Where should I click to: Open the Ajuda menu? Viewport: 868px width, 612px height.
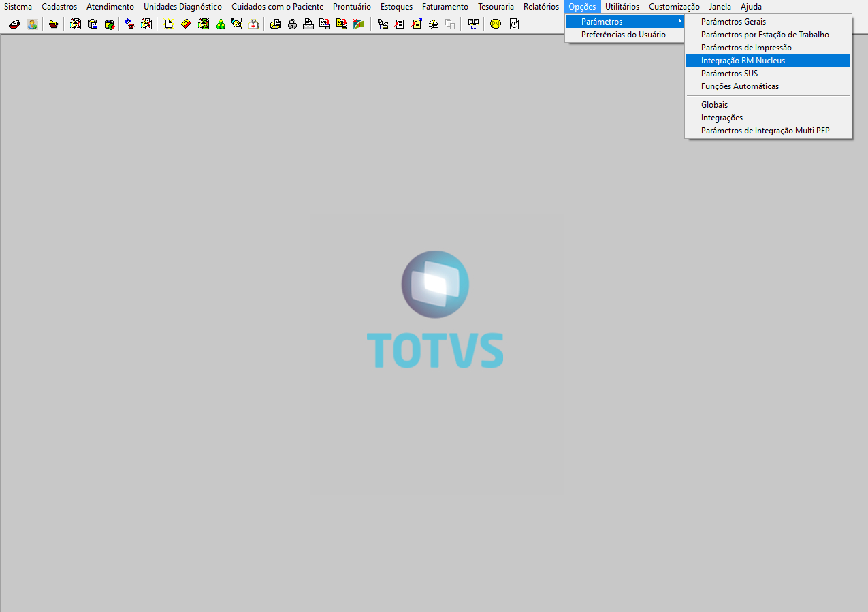(x=751, y=7)
